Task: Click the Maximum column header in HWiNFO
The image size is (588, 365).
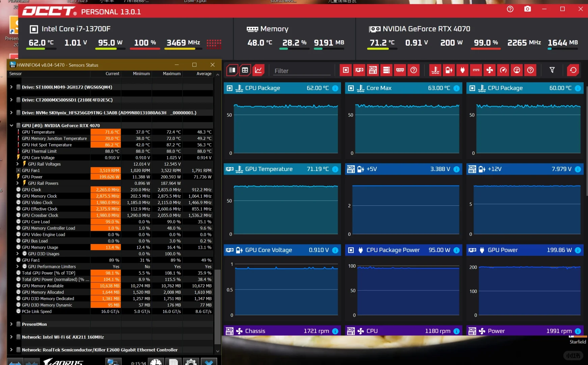Action: 167,74
